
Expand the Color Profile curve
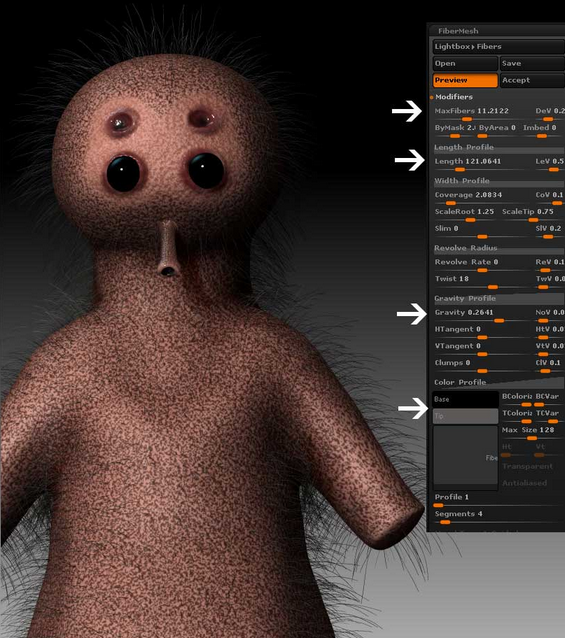click(499, 382)
